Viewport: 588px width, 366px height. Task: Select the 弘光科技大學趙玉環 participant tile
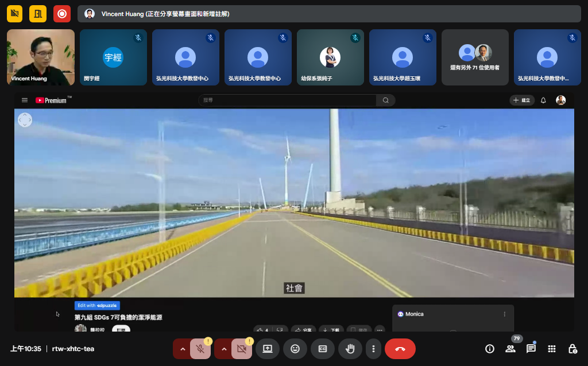coord(403,57)
